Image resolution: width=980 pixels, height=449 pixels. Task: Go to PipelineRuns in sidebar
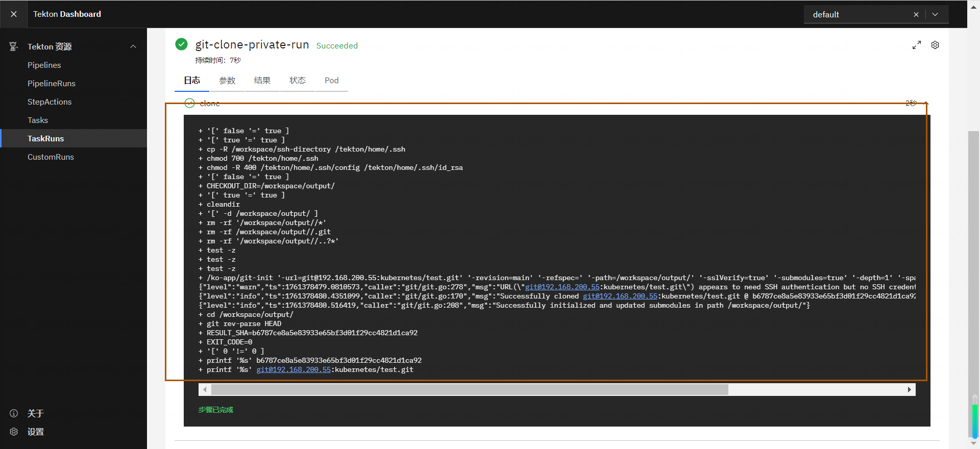[52, 84]
